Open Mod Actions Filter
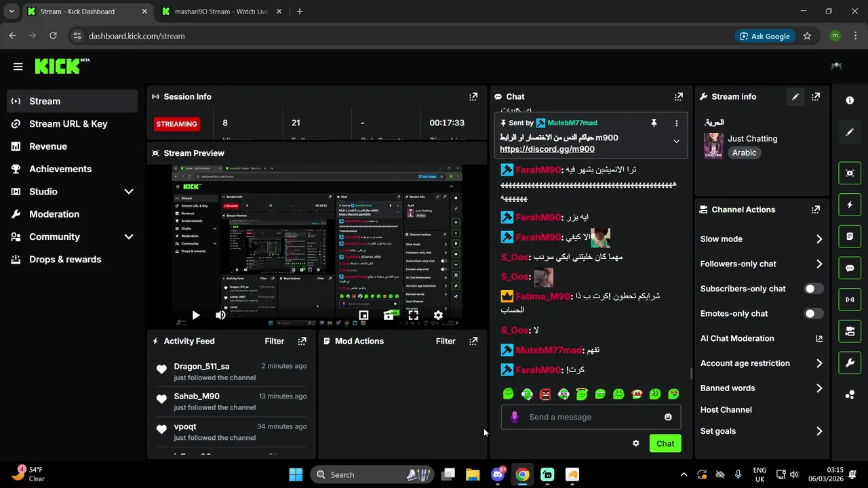Image resolution: width=868 pixels, height=488 pixels. click(x=446, y=341)
